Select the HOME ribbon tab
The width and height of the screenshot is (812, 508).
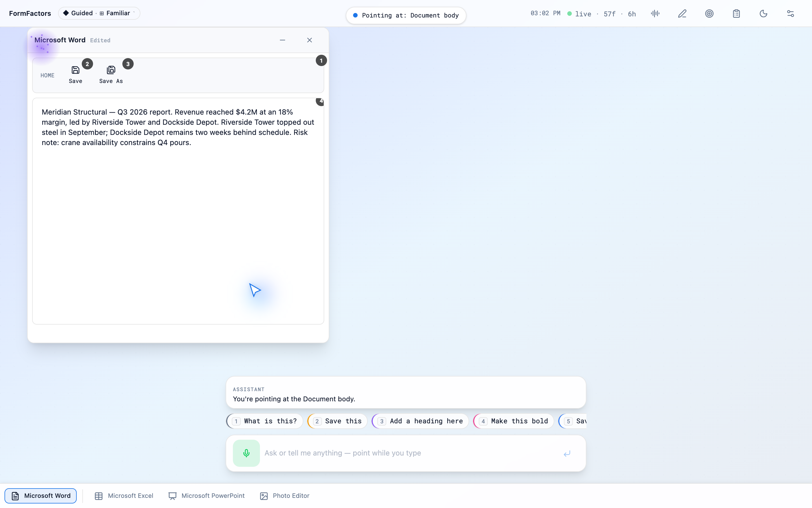[x=47, y=75]
